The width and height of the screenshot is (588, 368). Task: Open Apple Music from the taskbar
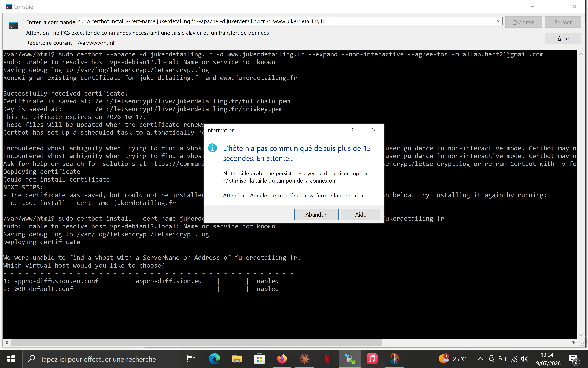tap(372, 359)
